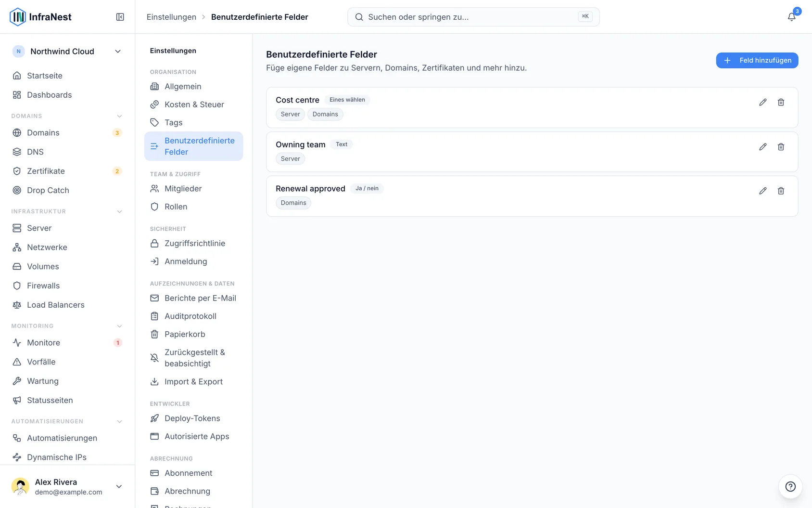Open Zugriffsrichtlinie security settings
Image resolution: width=812 pixels, height=508 pixels.
point(193,244)
